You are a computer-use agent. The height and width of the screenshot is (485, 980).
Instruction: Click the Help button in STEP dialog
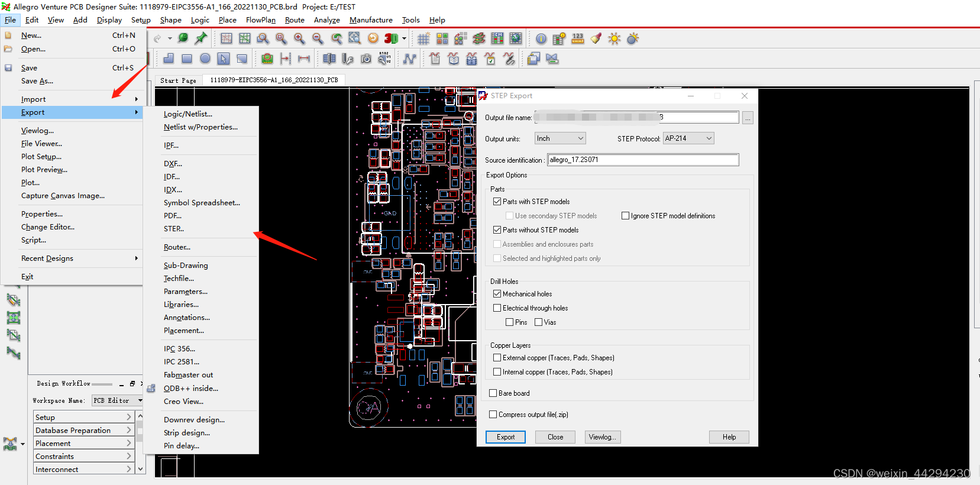729,437
